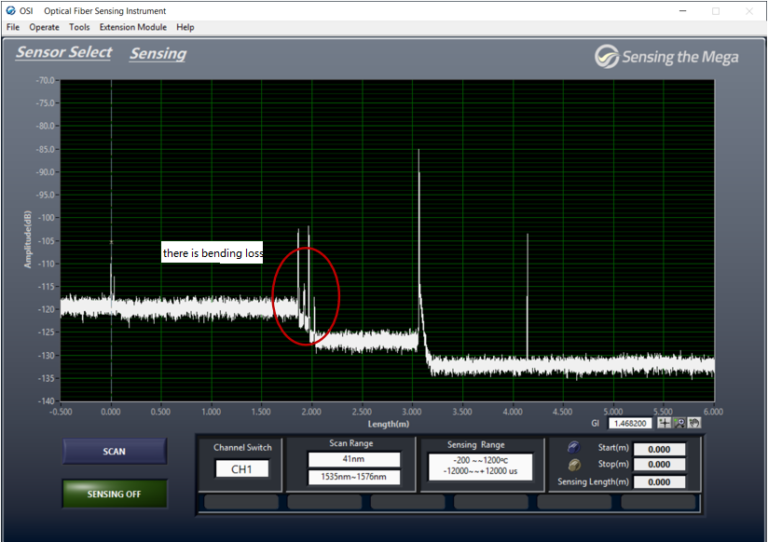Screen dimensions: 768x542
Task: Click the GI value input field
Action: pos(632,423)
